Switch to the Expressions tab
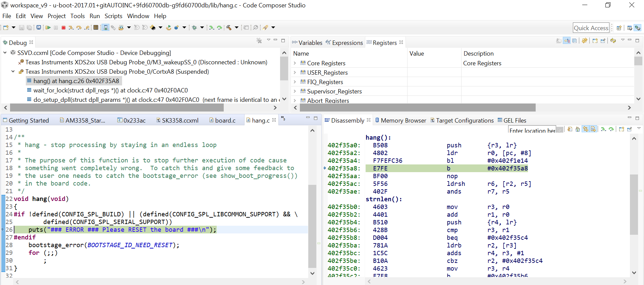Image resolution: width=644 pixels, height=285 pixels. tap(344, 43)
